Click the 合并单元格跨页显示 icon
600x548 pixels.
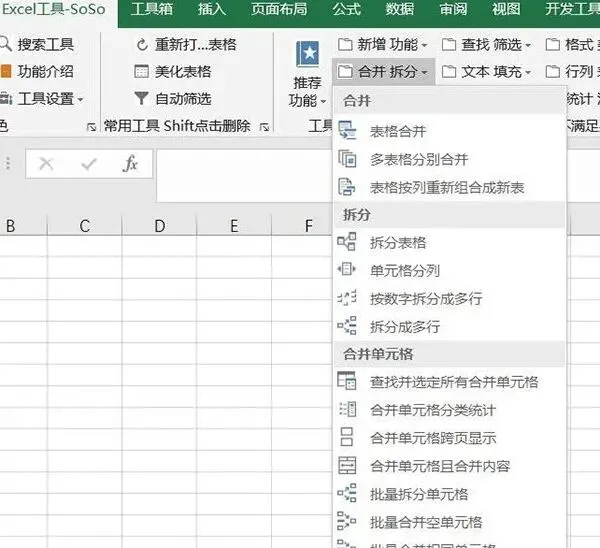pos(347,437)
